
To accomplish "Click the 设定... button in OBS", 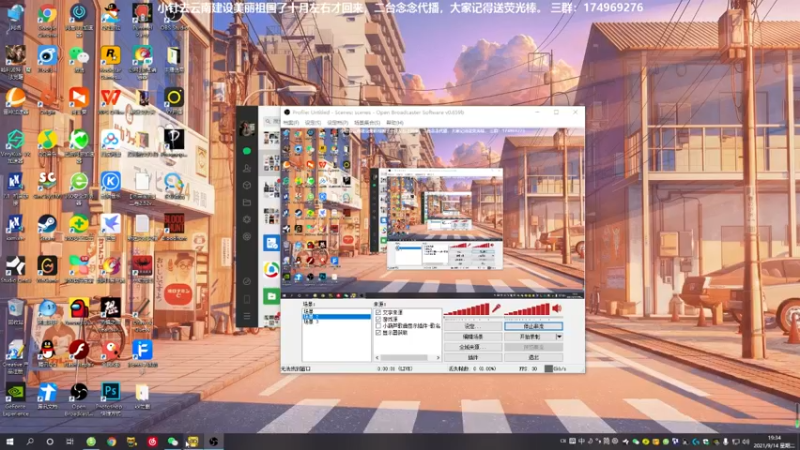I will [x=472, y=326].
